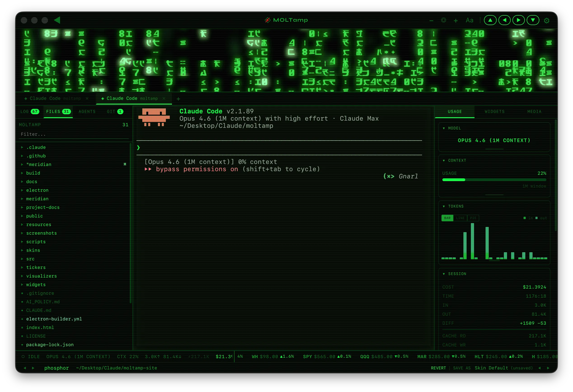Click the idle status circle indicator

coord(23,357)
